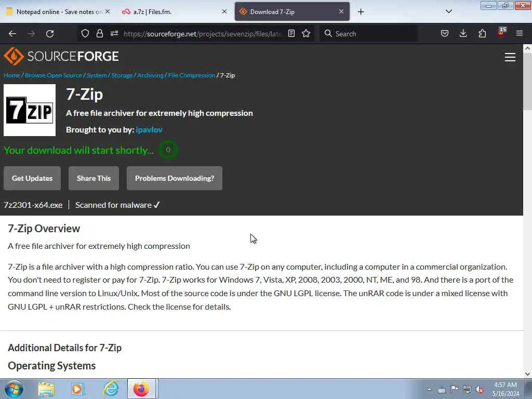Viewport: 532px width, 399px height.
Task: Open the Windows Start button
Action: pos(14,389)
